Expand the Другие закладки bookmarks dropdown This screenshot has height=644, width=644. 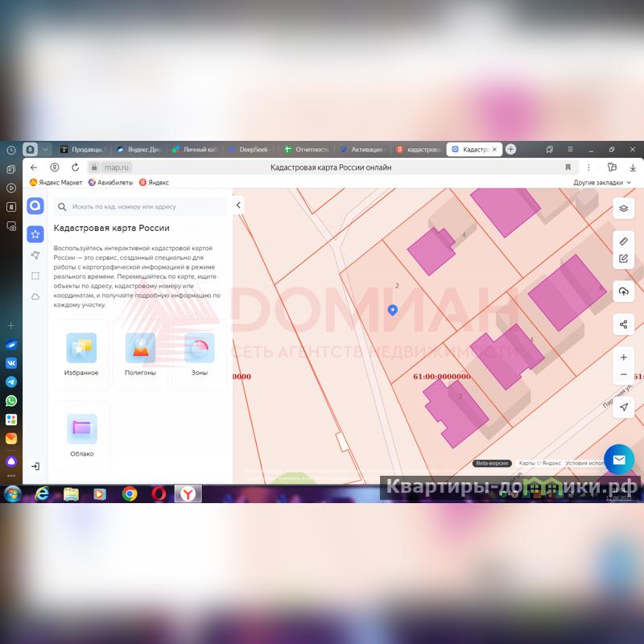click(x=602, y=183)
